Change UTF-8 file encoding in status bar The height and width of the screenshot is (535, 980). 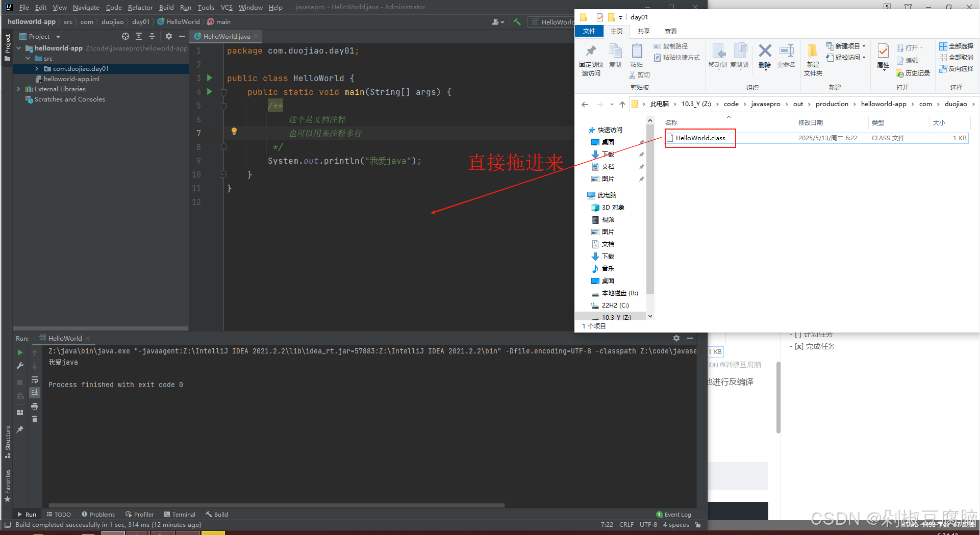coord(648,524)
